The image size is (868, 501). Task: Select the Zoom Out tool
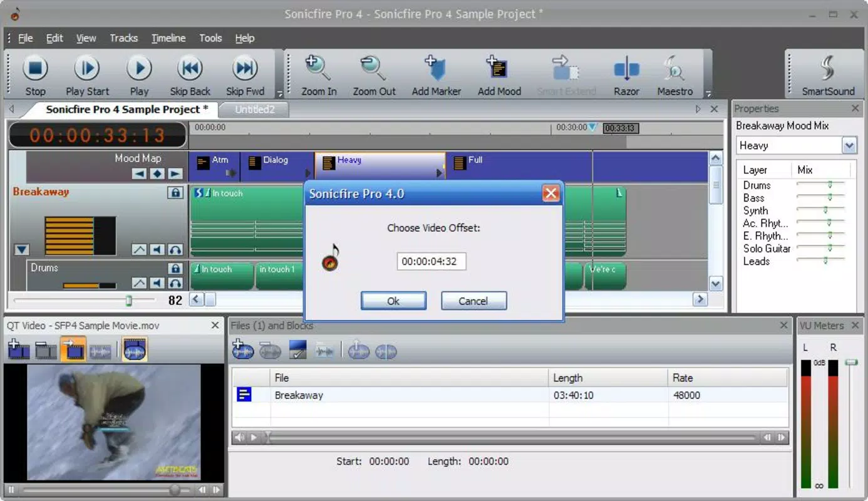[374, 75]
